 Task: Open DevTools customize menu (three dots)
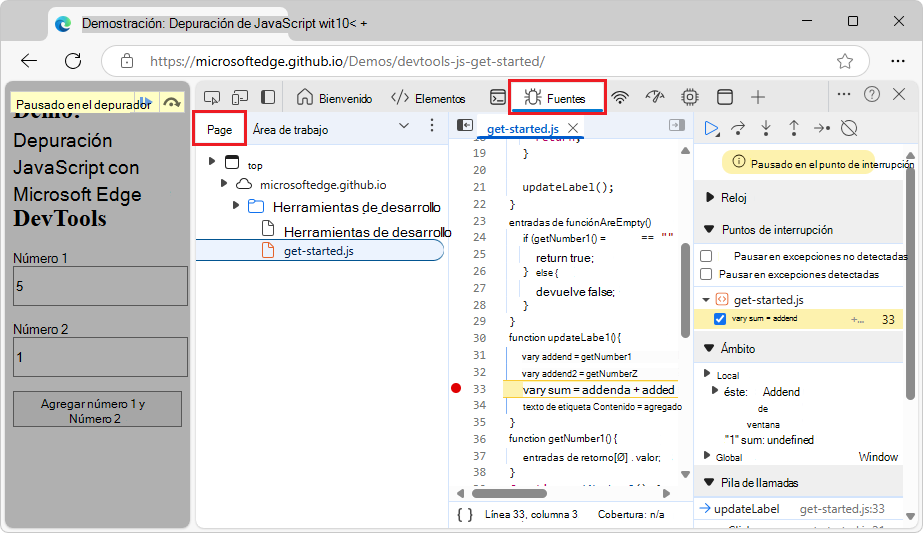[844, 94]
